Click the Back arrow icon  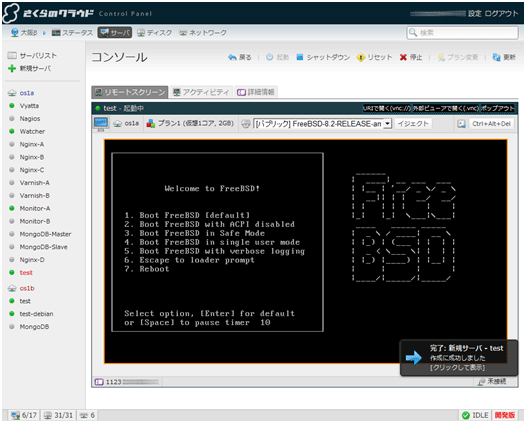pyautogui.click(x=232, y=57)
